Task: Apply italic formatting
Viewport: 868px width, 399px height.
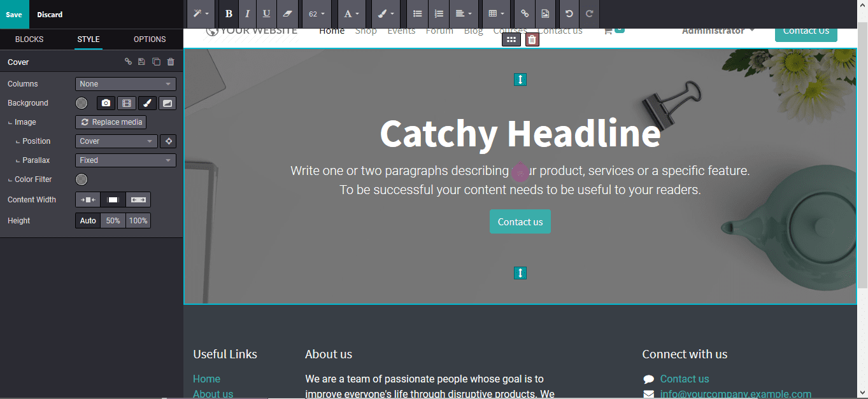Action: tap(247, 13)
